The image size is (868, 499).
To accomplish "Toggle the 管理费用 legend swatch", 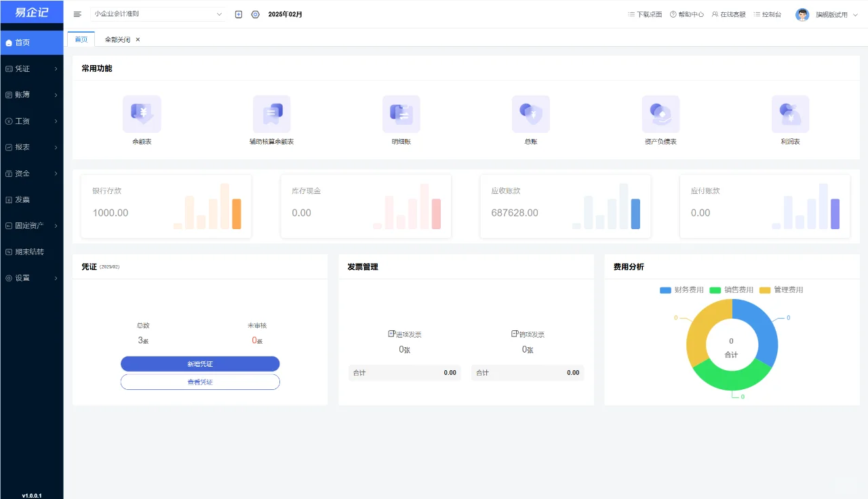I will (x=765, y=290).
